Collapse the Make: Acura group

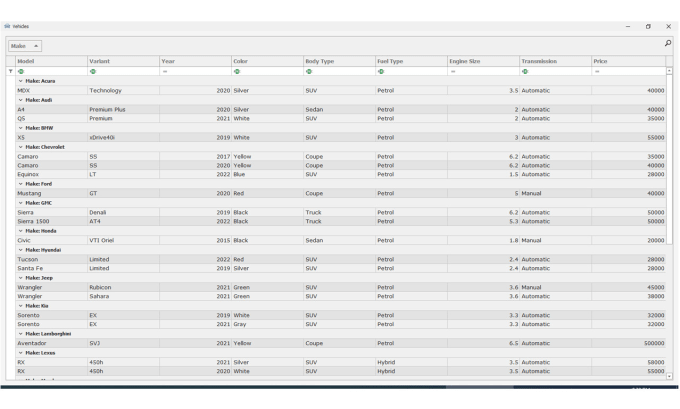click(20, 81)
